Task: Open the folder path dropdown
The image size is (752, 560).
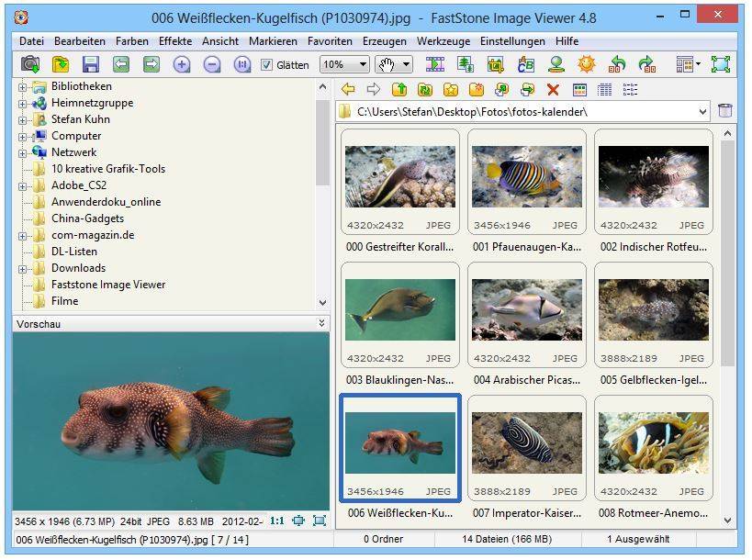Action: coord(702,112)
